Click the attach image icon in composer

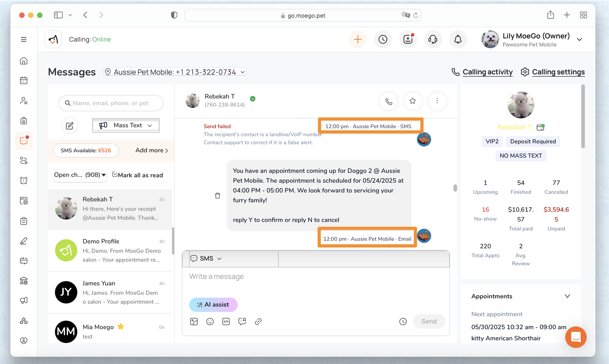click(194, 321)
